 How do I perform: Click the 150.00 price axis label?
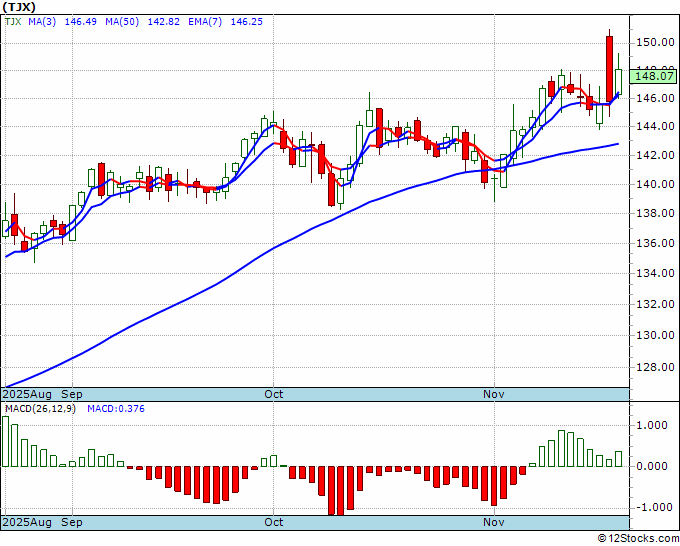(655, 42)
